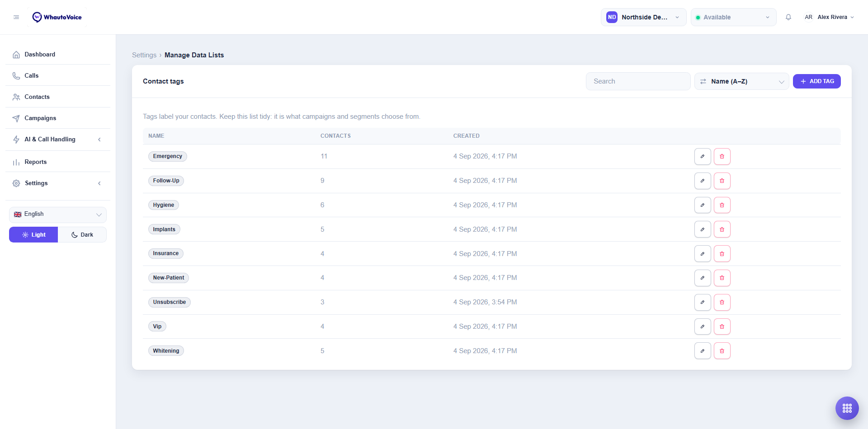Expand the Settings submenu
This screenshot has width=868, height=429.
[58, 183]
